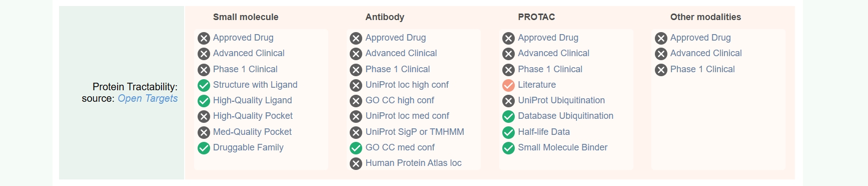Click green check icon beside High-Quality Ligand
The height and width of the screenshot is (186, 868).
click(204, 101)
